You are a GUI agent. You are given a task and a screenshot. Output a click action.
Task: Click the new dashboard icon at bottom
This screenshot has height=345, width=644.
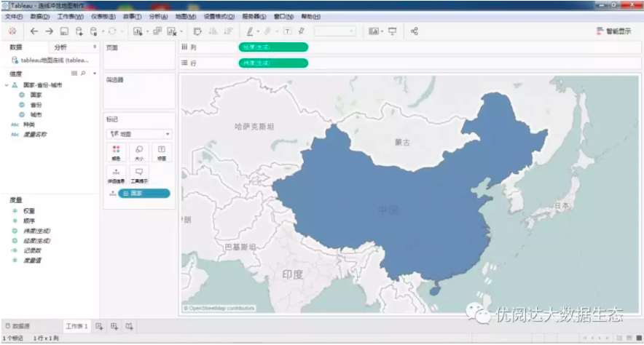114,326
